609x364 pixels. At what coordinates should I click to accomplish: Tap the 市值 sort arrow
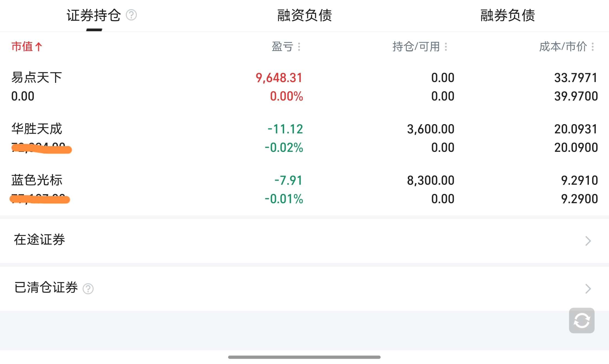[39, 47]
